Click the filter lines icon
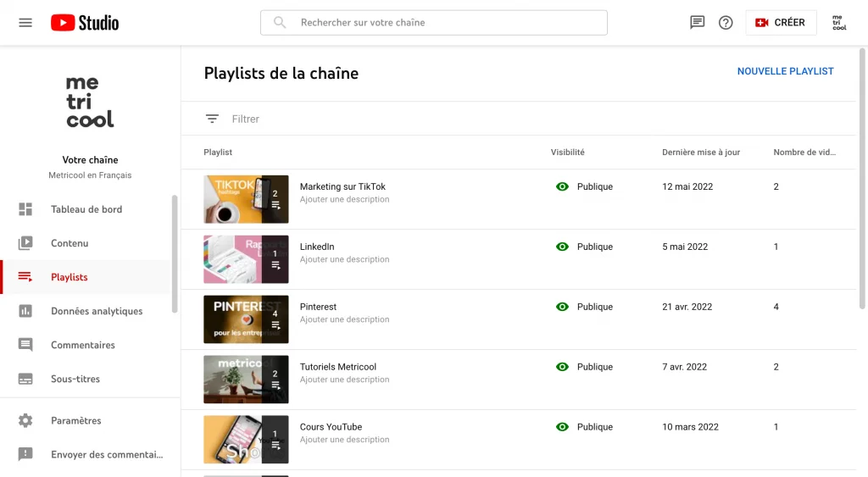 pyautogui.click(x=212, y=119)
